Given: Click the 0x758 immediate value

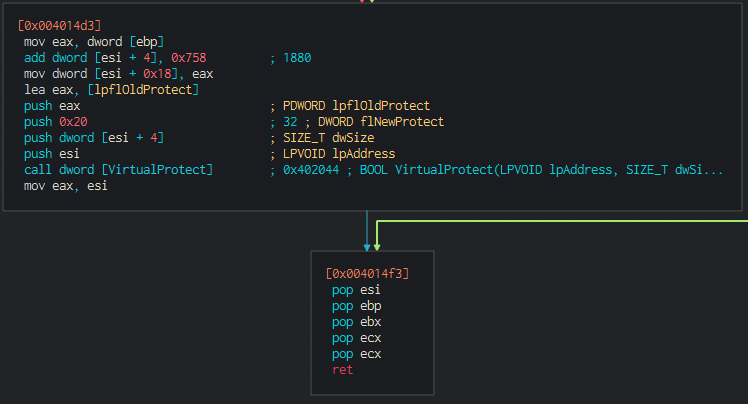Looking at the screenshot, I should tap(189, 58).
